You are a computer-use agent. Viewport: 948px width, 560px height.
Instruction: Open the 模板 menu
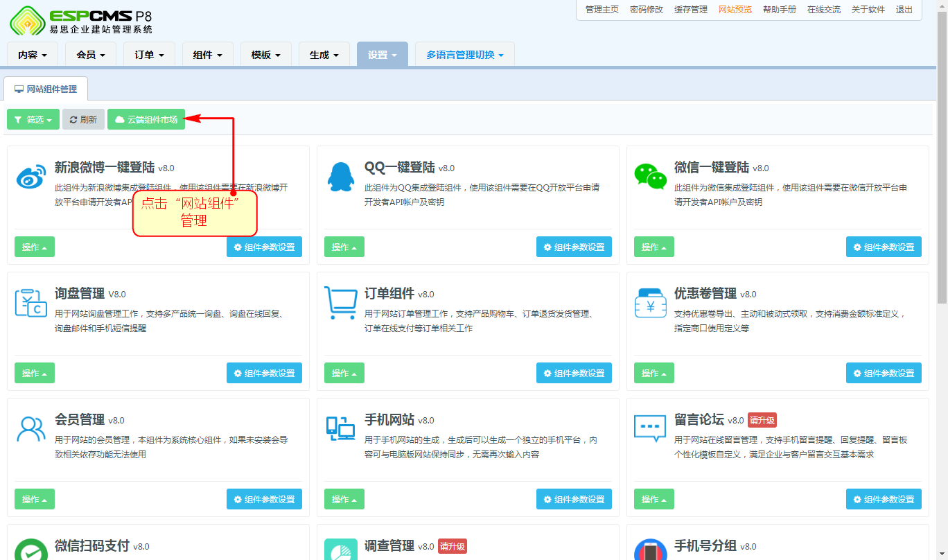pos(266,55)
